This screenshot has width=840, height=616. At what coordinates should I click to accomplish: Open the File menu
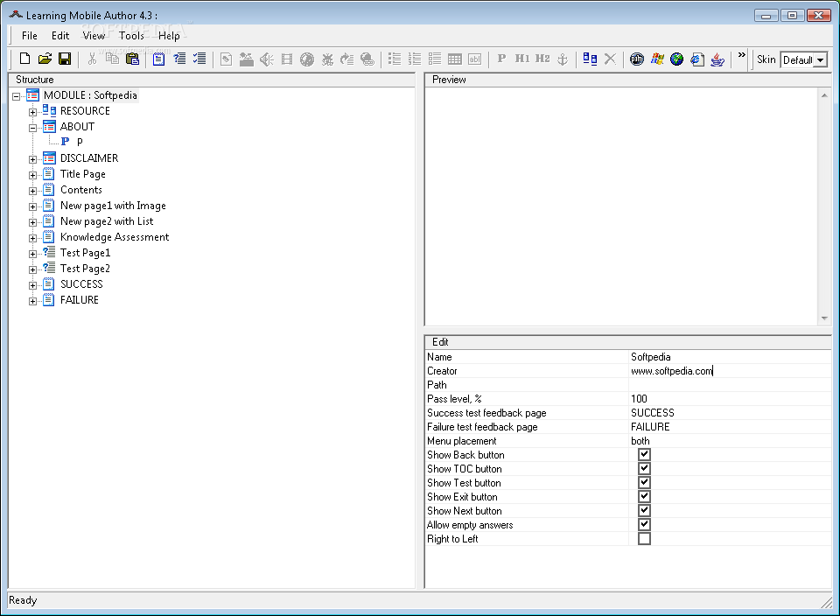coord(30,35)
